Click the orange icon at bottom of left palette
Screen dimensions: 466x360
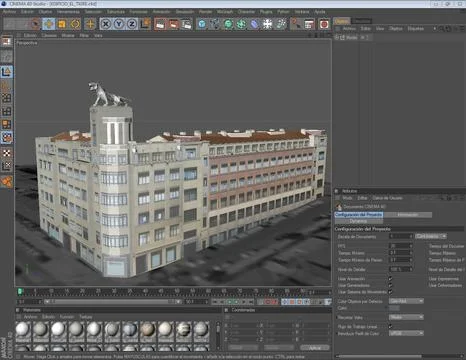[x=7, y=181]
